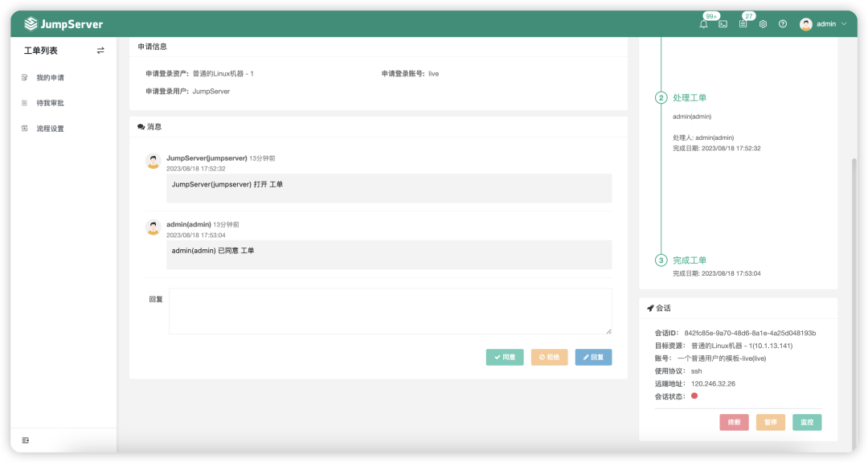Click the 我的申请 sidebar icon
The image size is (868, 463).
(x=24, y=77)
